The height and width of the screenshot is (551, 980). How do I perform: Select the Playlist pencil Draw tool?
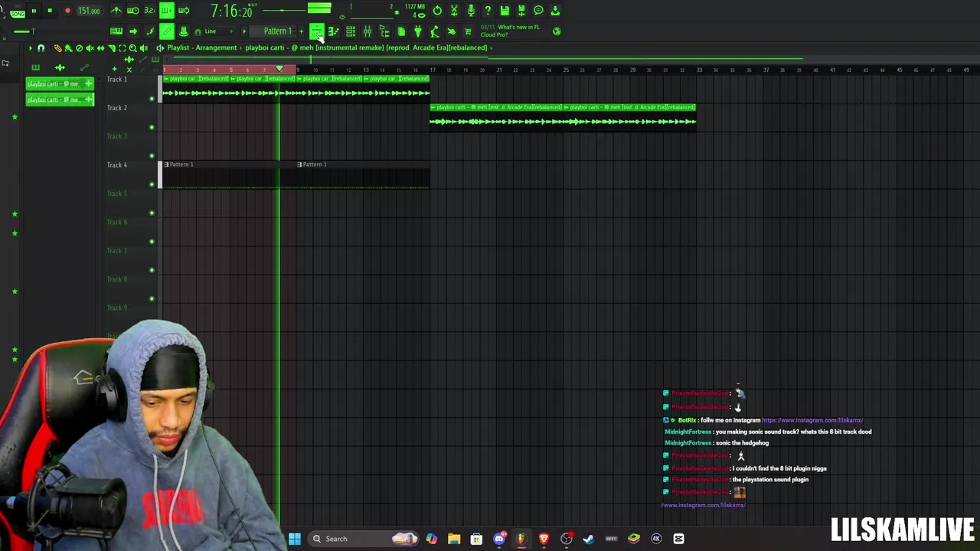[57, 48]
